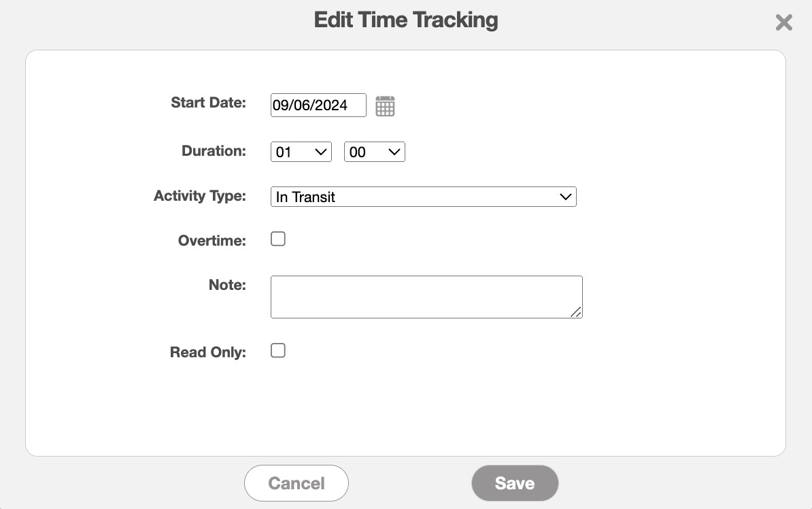The width and height of the screenshot is (812, 509).
Task: Close the Edit Time Tracking dialog
Action: click(x=783, y=22)
